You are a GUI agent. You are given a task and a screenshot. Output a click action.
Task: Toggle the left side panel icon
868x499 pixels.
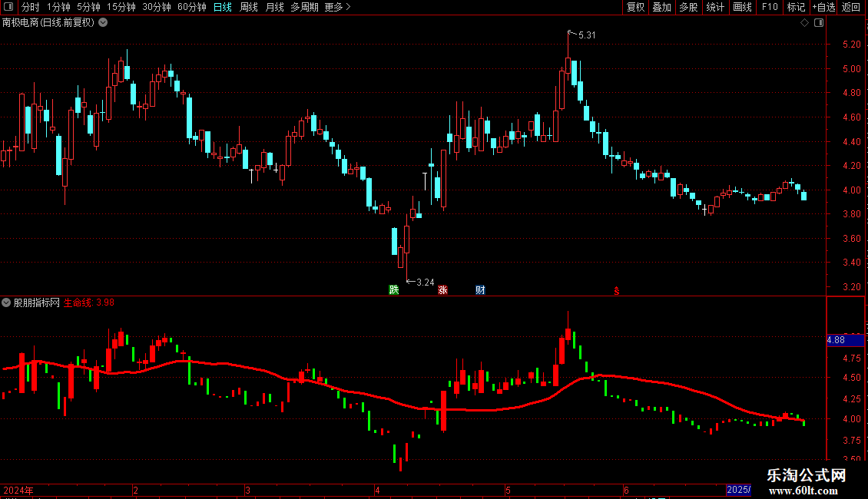(x=8, y=7)
